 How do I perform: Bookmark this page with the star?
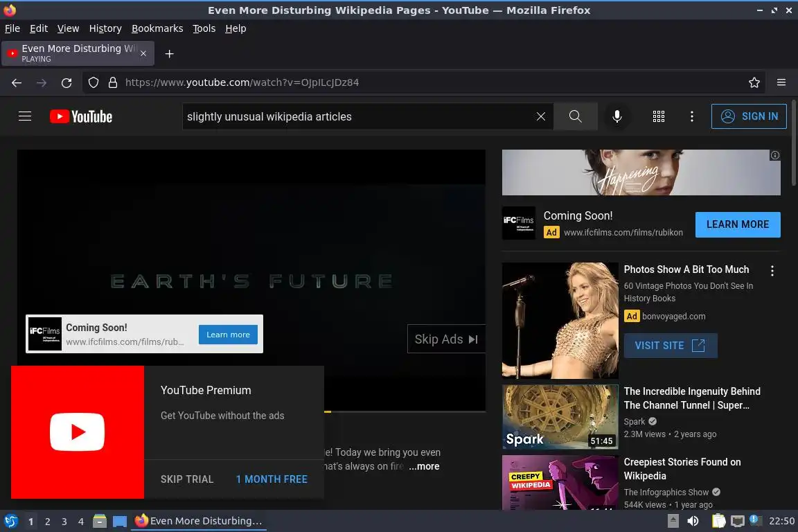[x=754, y=82]
